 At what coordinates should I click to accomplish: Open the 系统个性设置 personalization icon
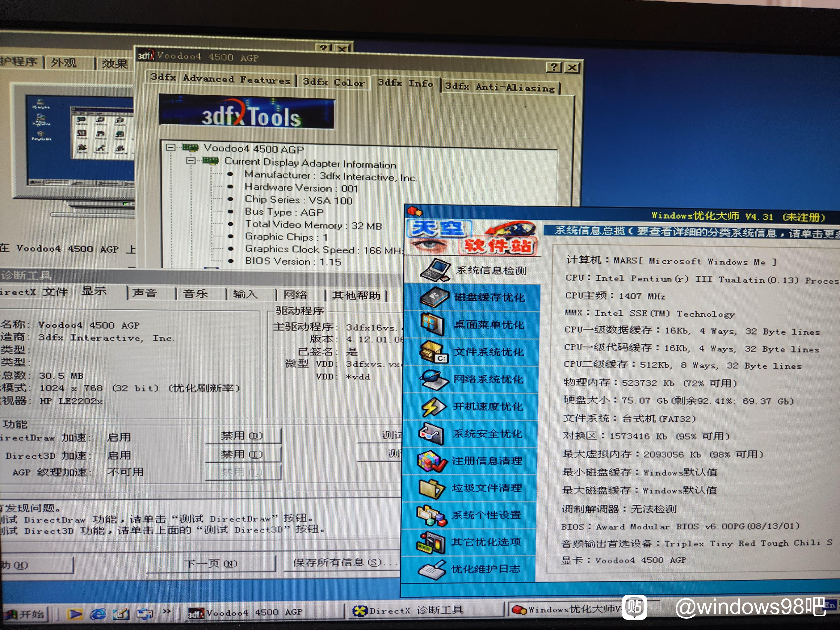[432, 515]
